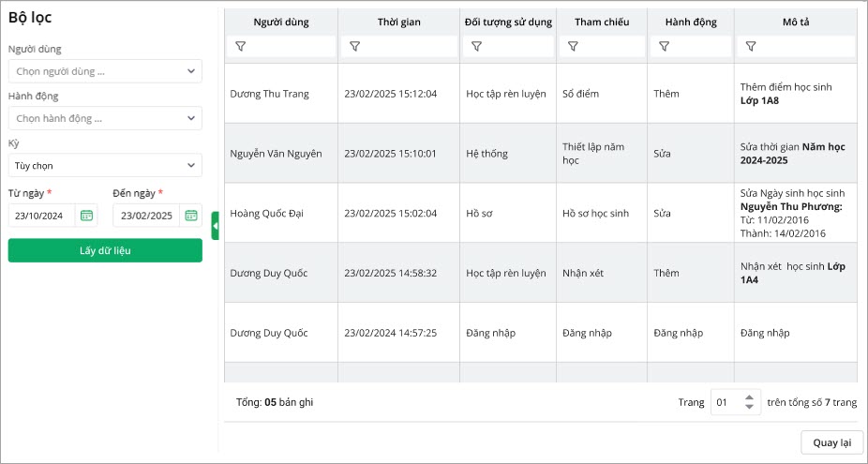Click the Thời gian column header
Image resolution: width=868 pixels, height=464 pixels.
tap(399, 22)
